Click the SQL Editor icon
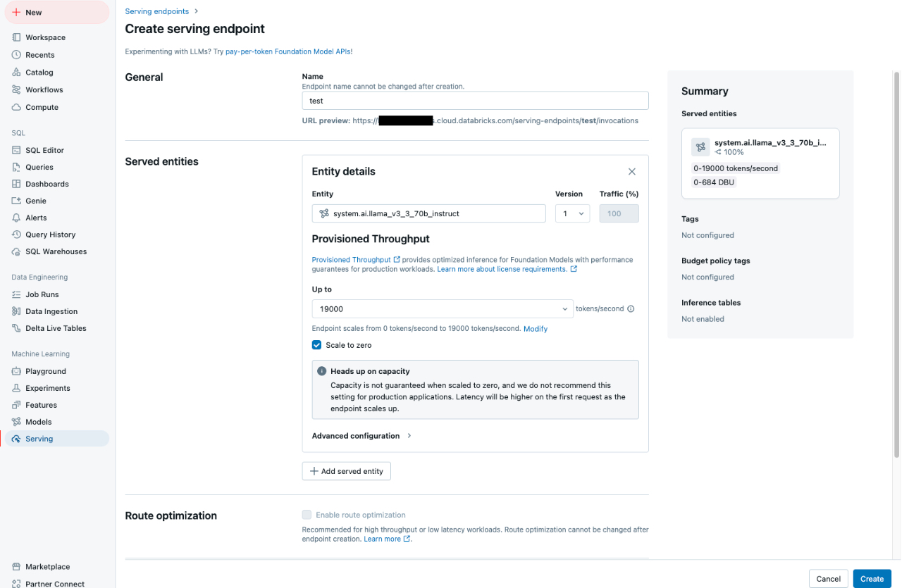The height and width of the screenshot is (588, 909). 16,150
